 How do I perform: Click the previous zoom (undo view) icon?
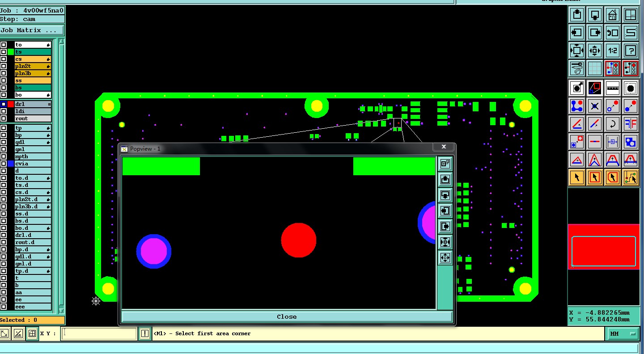(613, 33)
